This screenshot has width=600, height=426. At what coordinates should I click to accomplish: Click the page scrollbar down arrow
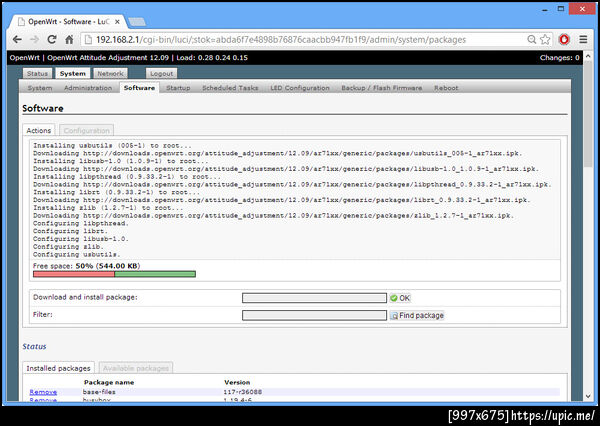point(588,397)
